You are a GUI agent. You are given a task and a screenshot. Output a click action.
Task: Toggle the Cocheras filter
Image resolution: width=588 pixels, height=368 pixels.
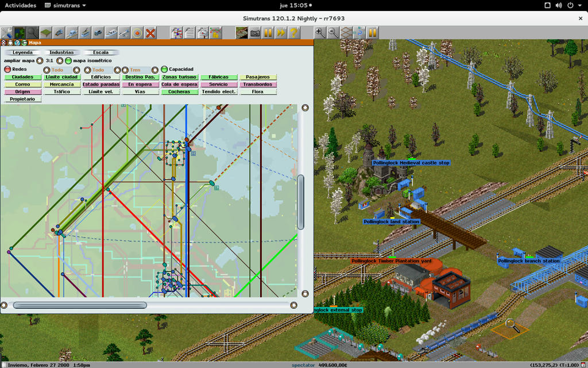coord(179,91)
